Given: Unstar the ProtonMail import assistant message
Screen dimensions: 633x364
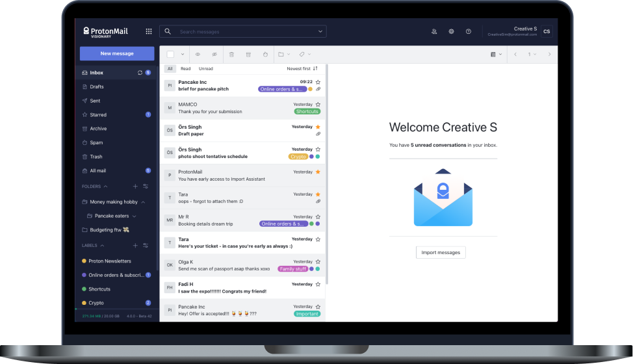Looking at the screenshot, I should (318, 172).
